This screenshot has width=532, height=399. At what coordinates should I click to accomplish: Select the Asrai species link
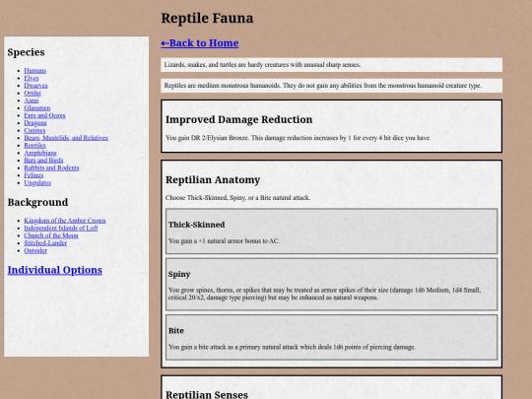point(32,100)
